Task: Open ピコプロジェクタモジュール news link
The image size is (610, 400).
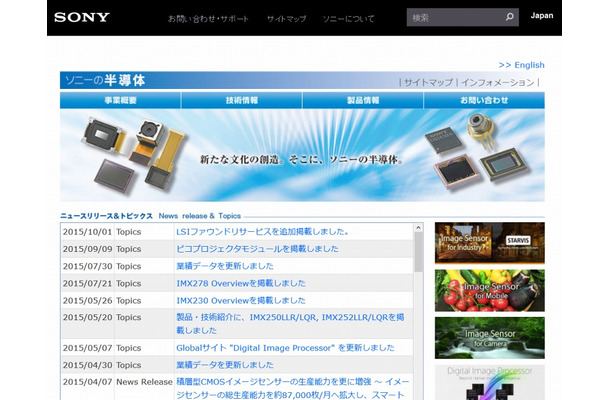Action: 257,249
